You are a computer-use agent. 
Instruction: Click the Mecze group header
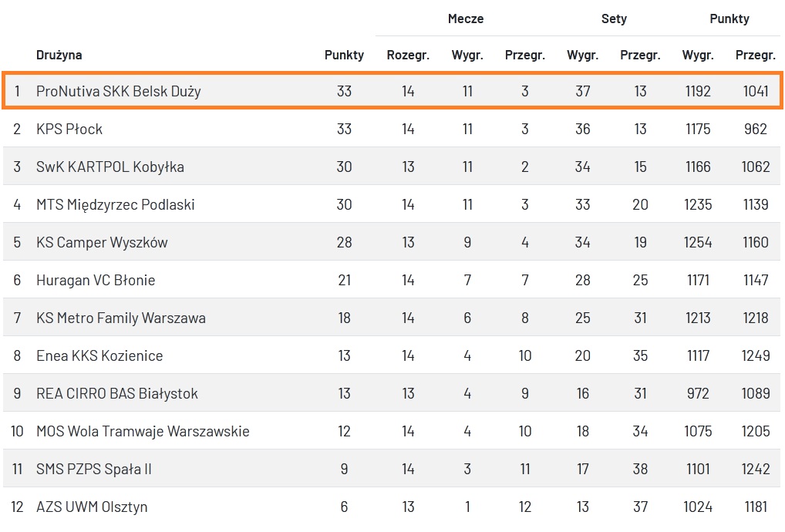466,19
